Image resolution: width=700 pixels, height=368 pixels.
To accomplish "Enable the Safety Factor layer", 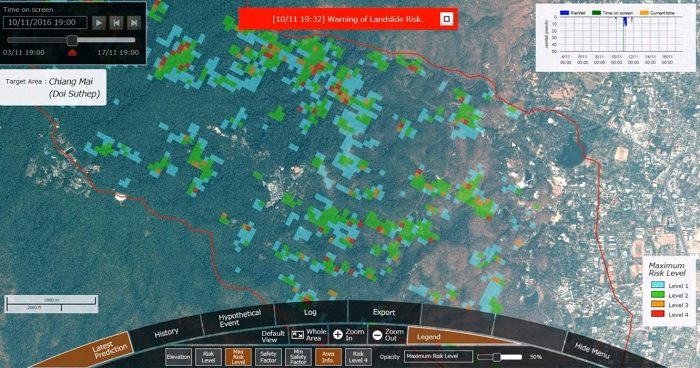I will (x=268, y=357).
